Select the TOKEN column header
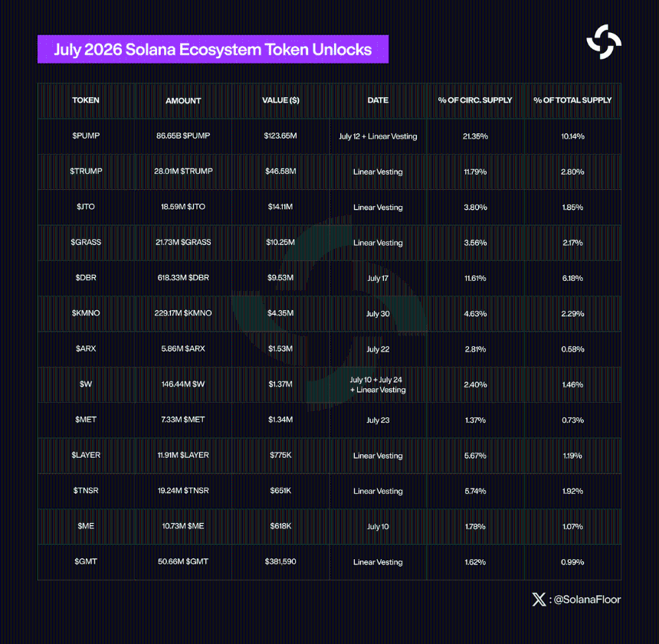Screen dimensions: 659x644 tap(86, 100)
